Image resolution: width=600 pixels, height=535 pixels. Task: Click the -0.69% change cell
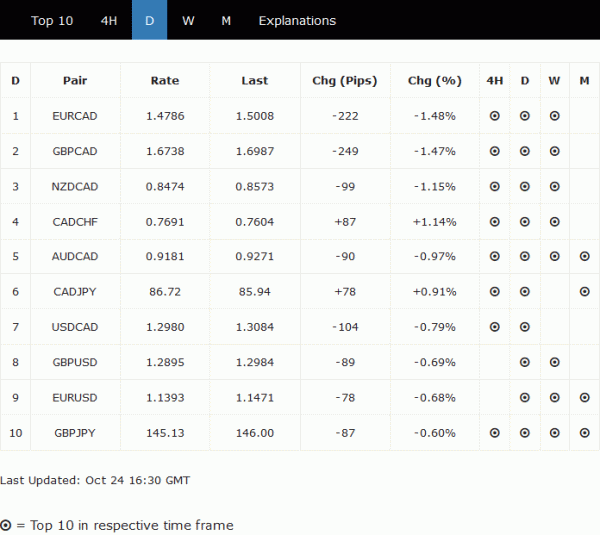tap(435, 362)
